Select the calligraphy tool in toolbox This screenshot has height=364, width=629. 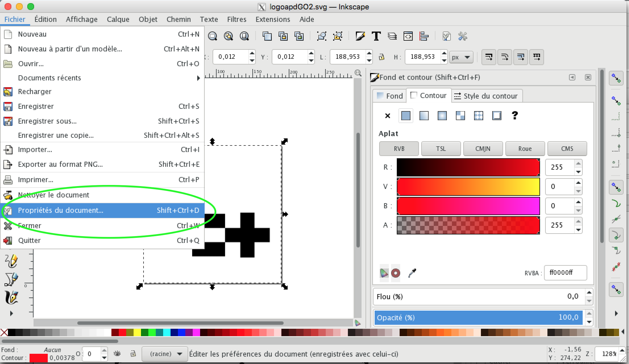tap(12, 297)
